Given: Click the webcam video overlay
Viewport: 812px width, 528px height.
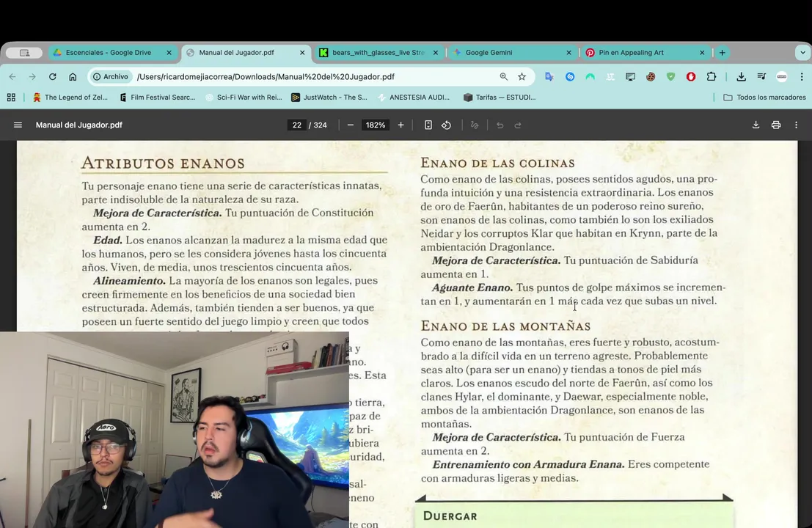Looking at the screenshot, I should (x=175, y=430).
